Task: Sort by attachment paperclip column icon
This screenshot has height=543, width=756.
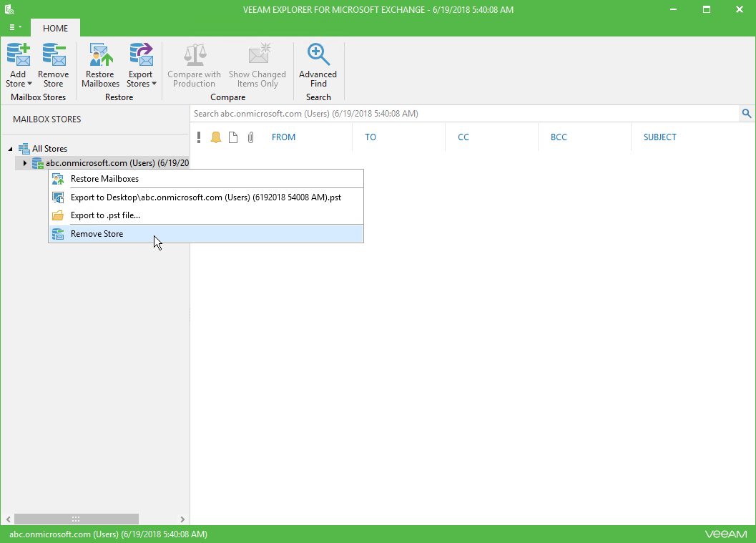Action: (x=251, y=137)
